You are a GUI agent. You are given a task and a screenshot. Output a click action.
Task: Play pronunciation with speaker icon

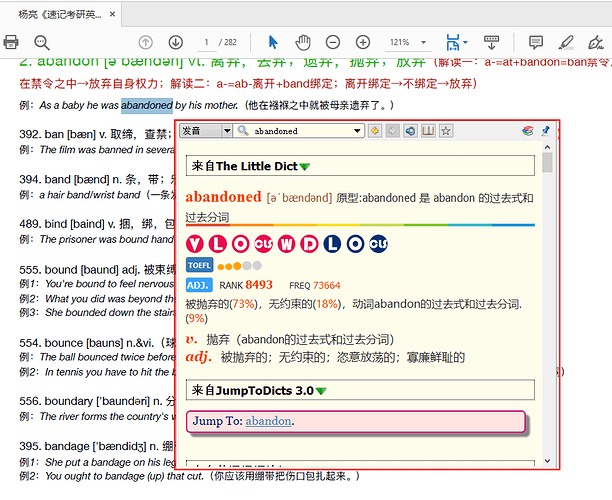410,131
